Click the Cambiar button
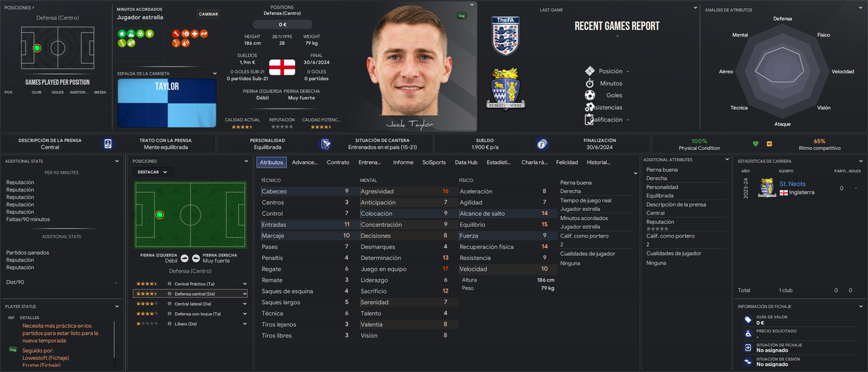 [x=208, y=14]
